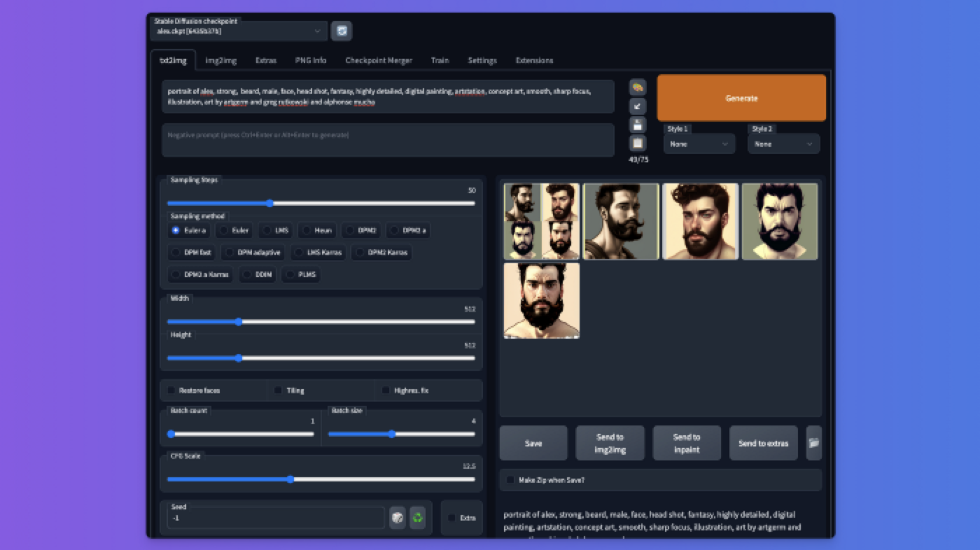Click the clipboard apply style icon
The height and width of the screenshot is (550, 980).
click(x=638, y=143)
